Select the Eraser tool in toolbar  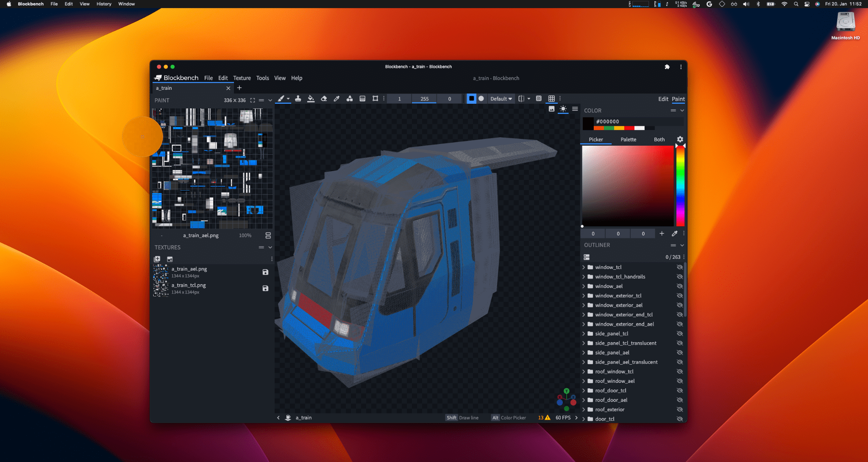323,98
